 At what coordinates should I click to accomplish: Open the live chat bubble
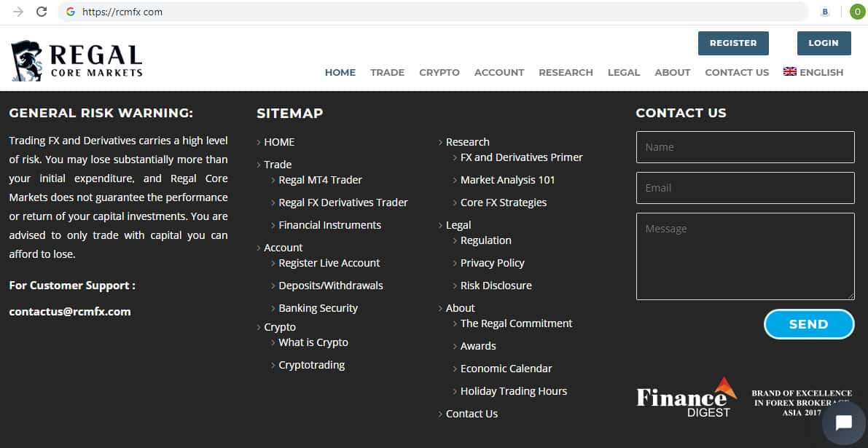pos(844,423)
